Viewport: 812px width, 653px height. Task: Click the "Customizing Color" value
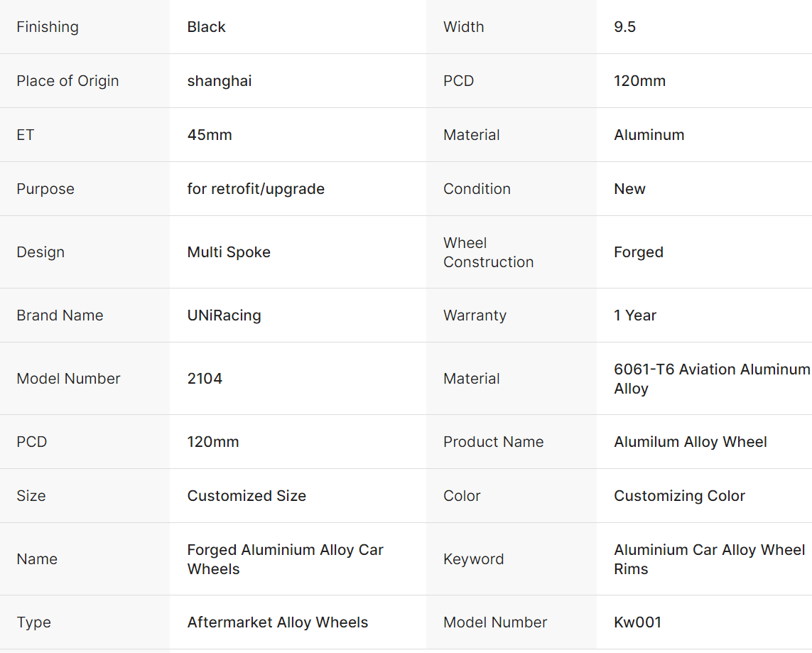tap(679, 496)
